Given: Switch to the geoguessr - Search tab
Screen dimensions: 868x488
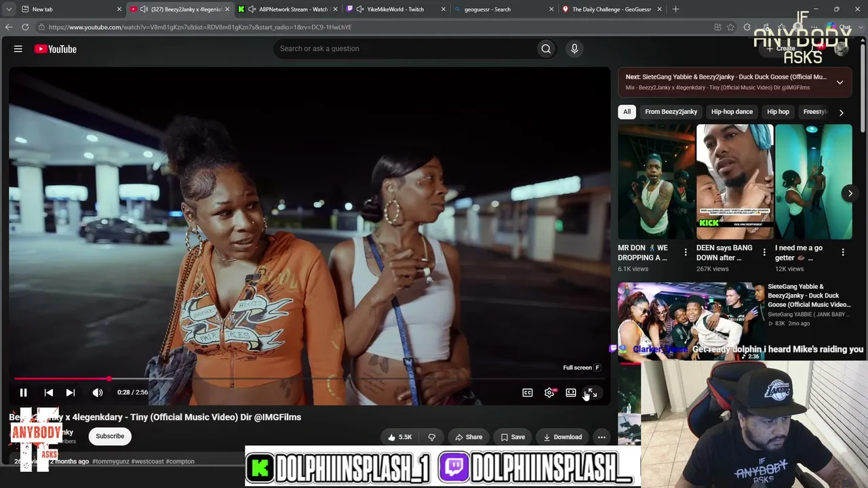Looking at the screenshot, I should point(504,9).
